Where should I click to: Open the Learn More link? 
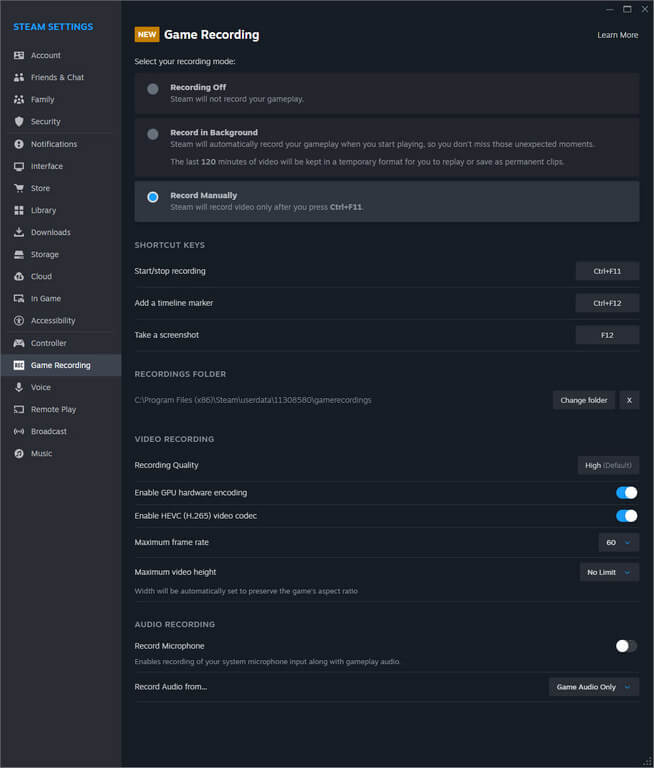click(x=617, y=35)
